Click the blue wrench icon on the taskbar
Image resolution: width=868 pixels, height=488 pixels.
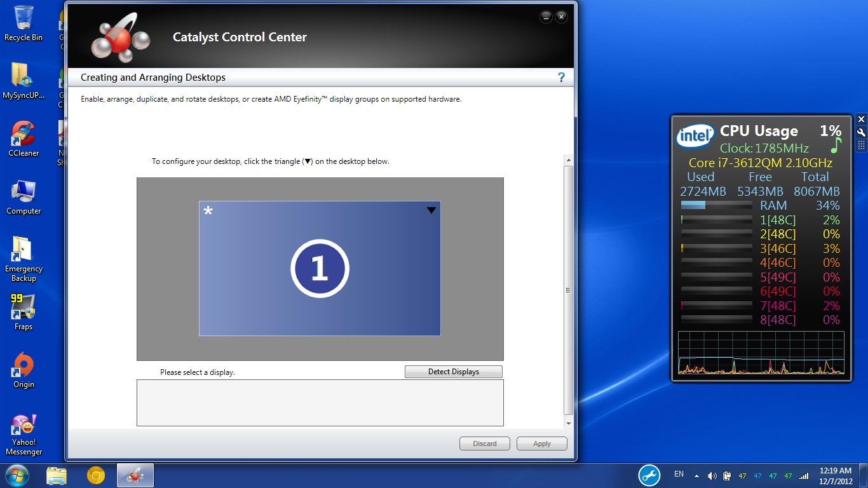coord(649,475)
